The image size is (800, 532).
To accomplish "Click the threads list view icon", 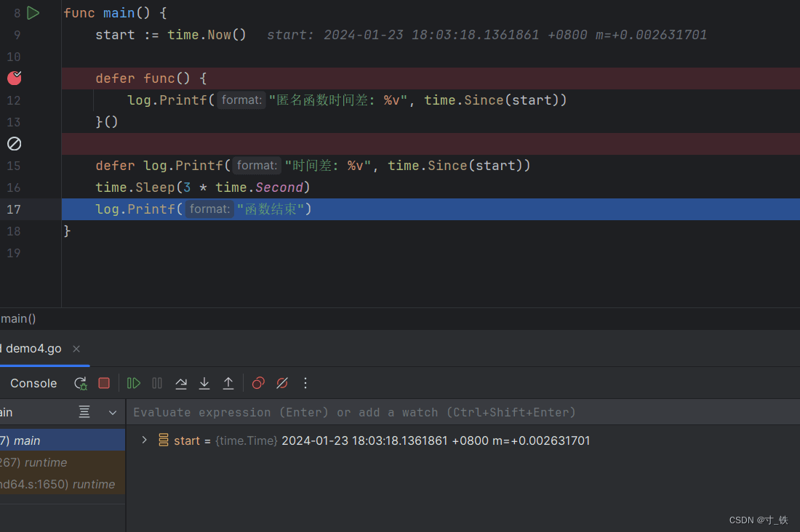I will coord(84,413).
